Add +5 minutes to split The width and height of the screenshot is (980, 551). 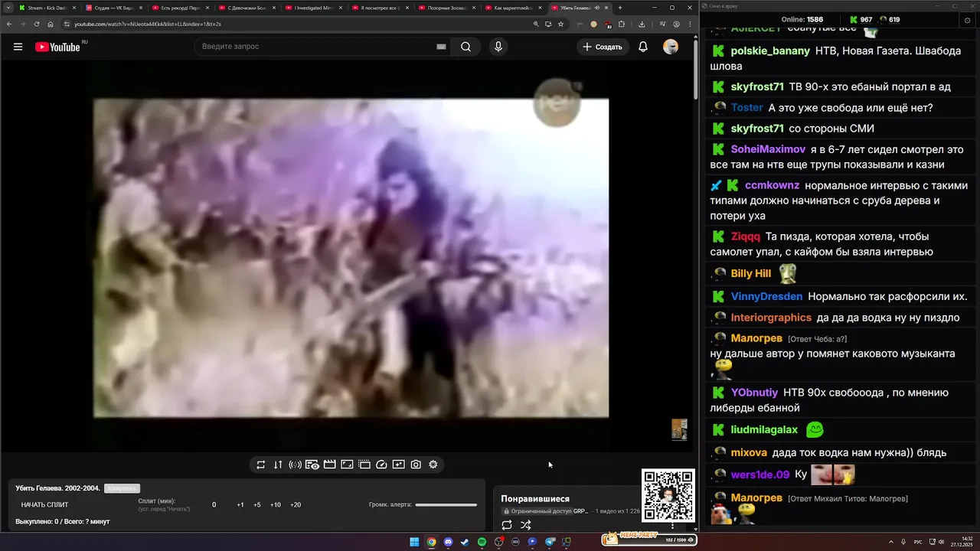click(257, 505)
